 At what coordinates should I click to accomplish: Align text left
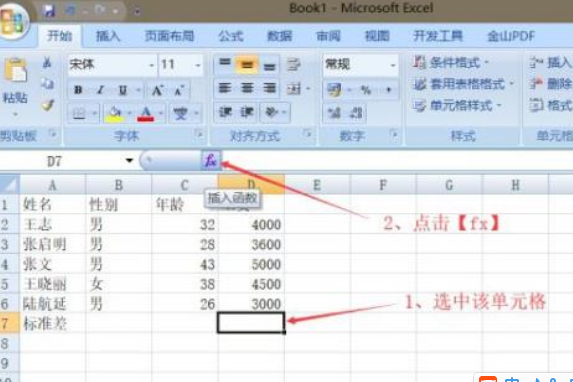pyautogui.click(x=225, y=88)
